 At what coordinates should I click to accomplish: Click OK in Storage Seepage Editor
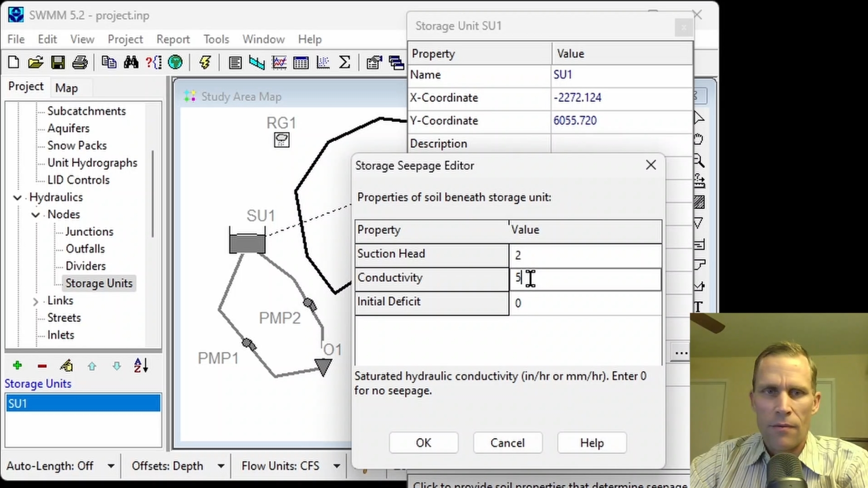point(423,443)
